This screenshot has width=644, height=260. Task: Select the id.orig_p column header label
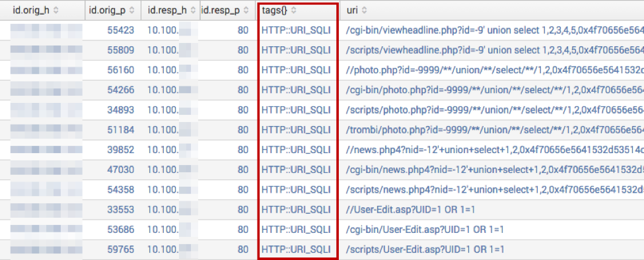pos(107,11)
